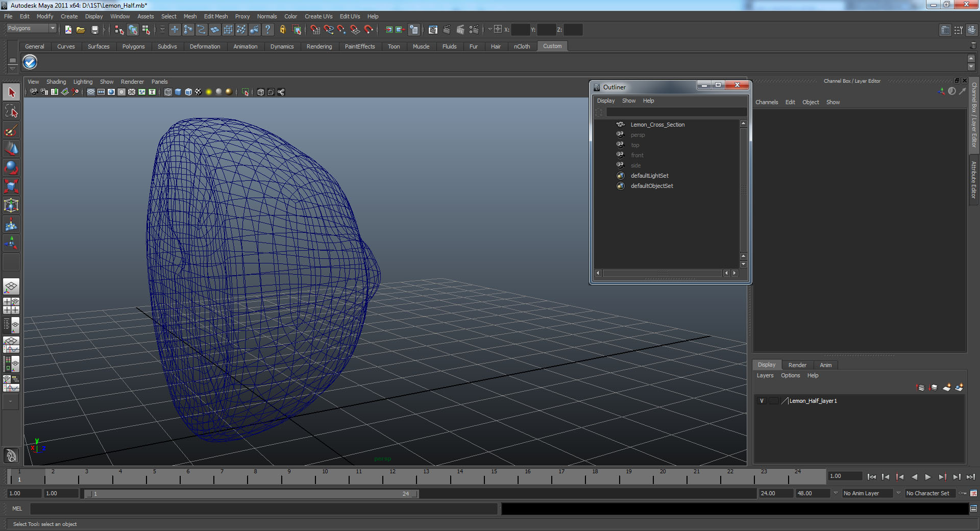Viewport: 980px width, 531px height.
Task: Activate the Move tool cone icon
Action: pos(11,149)
